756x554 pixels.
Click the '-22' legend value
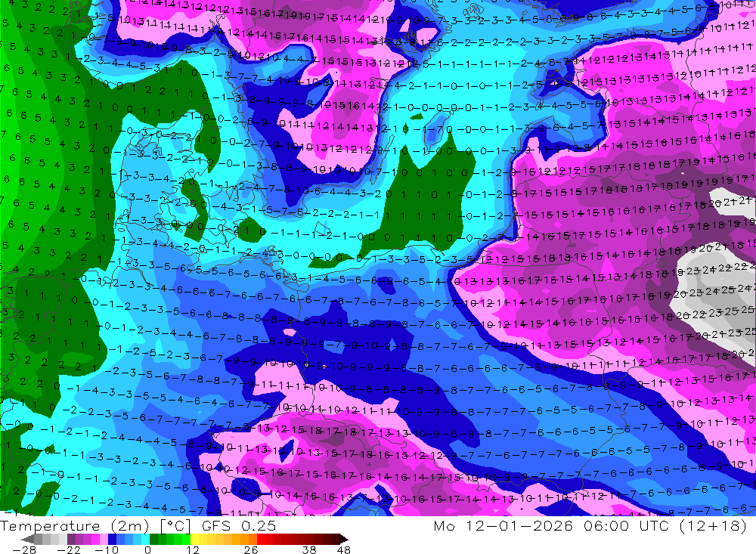pyautogui.click(x=69, y=549)
